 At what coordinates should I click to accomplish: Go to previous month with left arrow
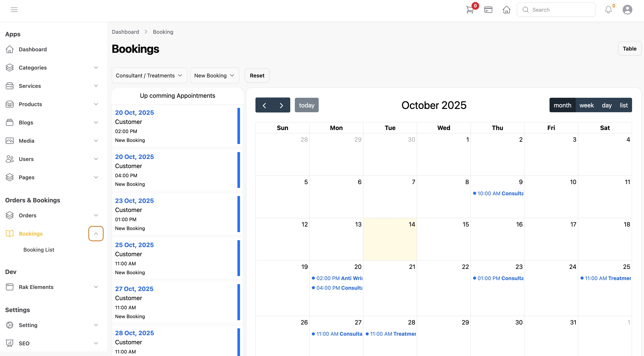pyautogui.click(x=264, y=105)
